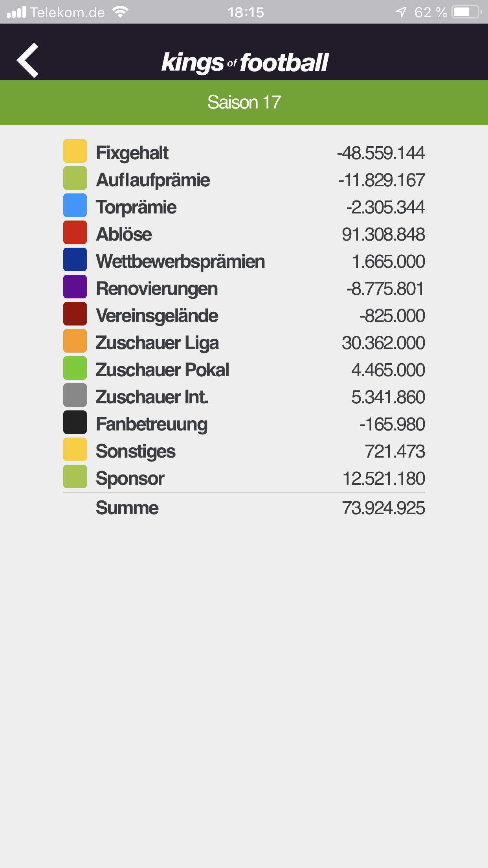Tap the location arrow status icon
The height and width of the screenshot is (868, 488).
401,12
